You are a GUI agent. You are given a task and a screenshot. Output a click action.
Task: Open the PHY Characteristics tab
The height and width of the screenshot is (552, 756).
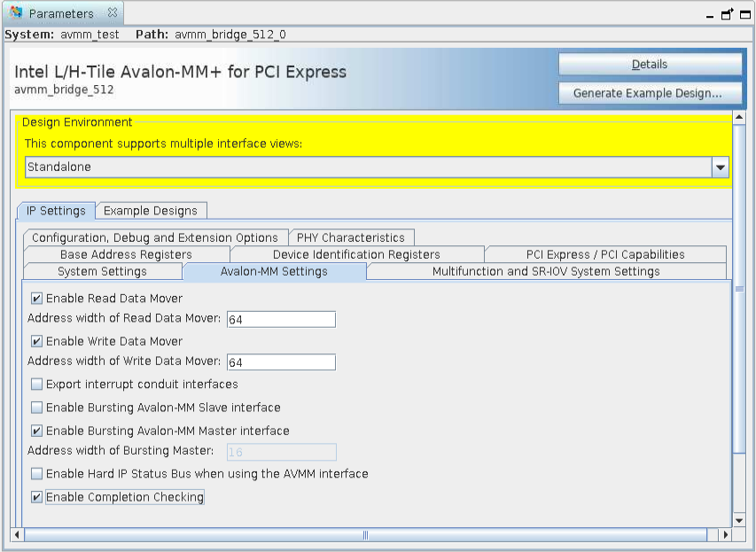pyautogui.click(x=350, y=237)
